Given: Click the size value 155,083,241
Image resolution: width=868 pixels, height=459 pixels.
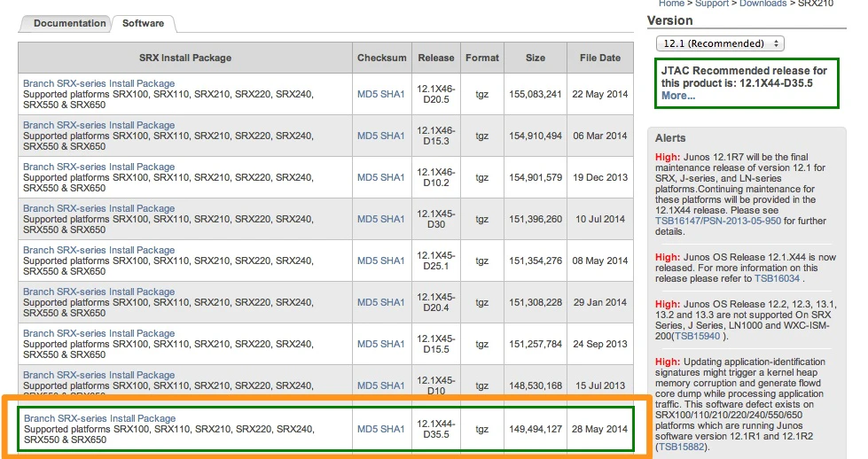Looking at the screenshot, I should coord(536,94).
